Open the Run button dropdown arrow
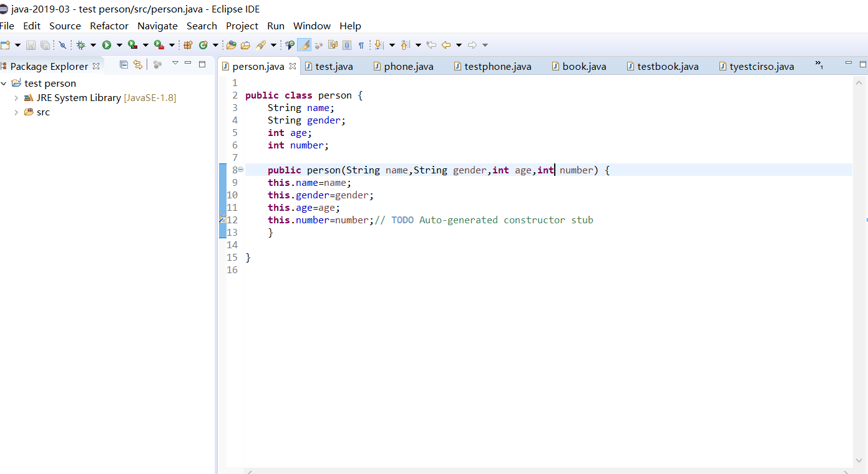The height and width of the screenshot is (474, 868). (x=119, y=45)
